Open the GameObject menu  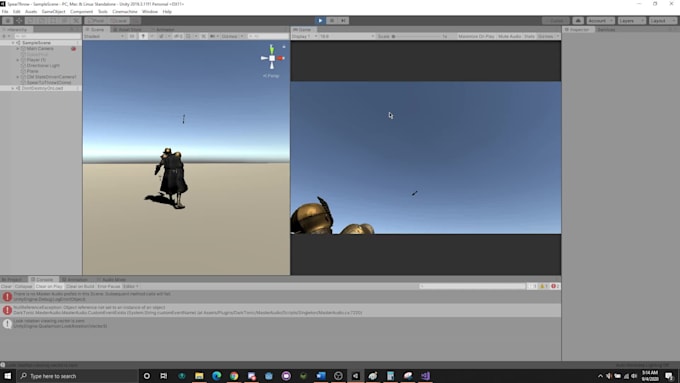click(x=53, y=12)
